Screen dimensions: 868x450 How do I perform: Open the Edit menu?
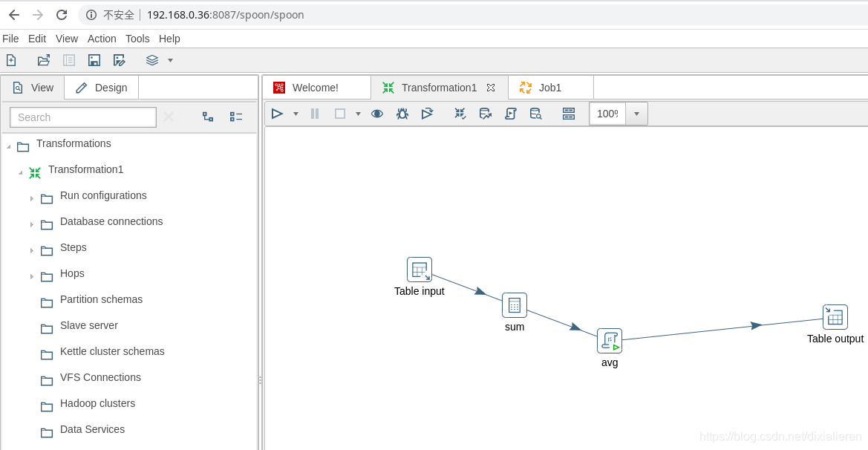click(x=37, y=38)
